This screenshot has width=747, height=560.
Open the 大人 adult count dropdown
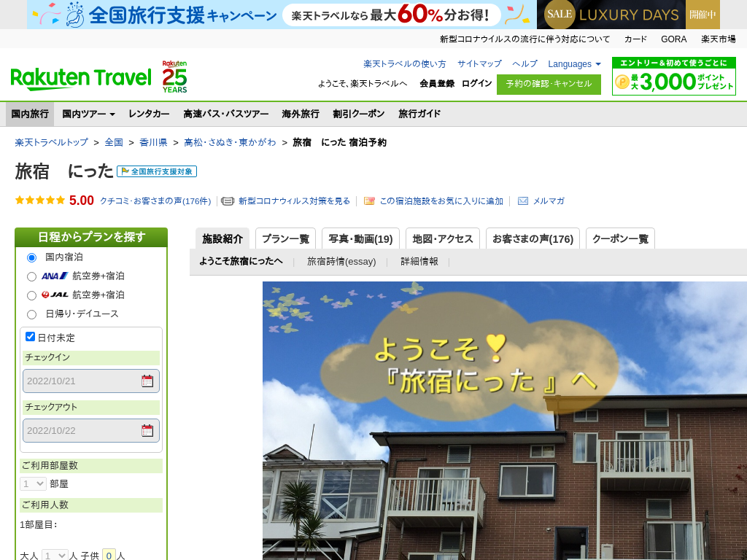[55, 555]
